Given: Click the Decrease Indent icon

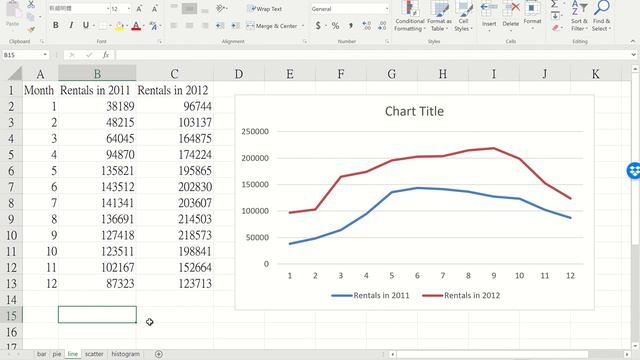Looking at the screenshot, I should 220,26.
